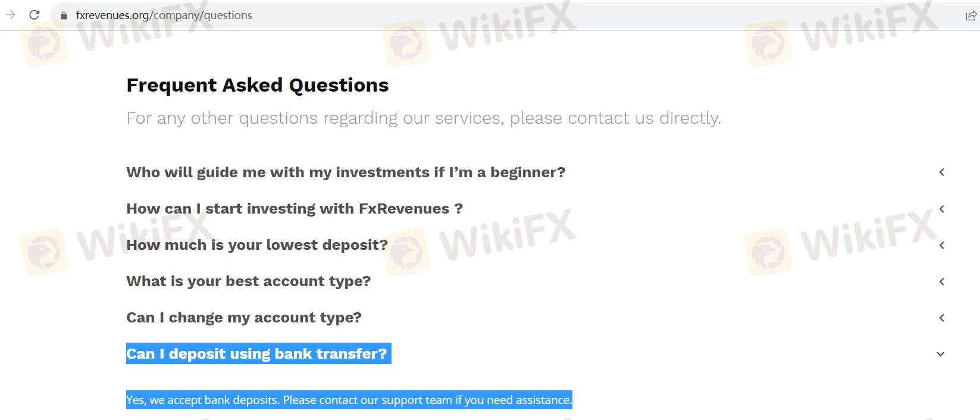Expand 'How can I start investing with FxRevenues' entry
Screen dimensions: 980x420
click(942, 209)
